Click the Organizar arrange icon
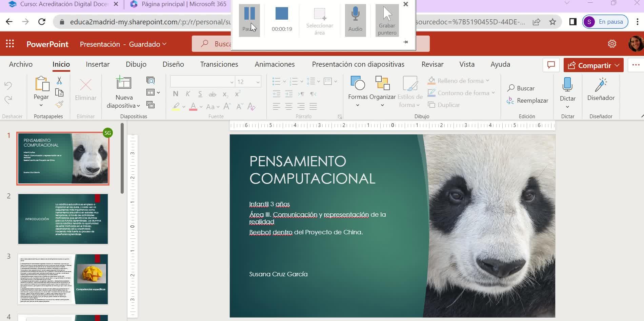Image resolution: width=644 pixels, height=321 pixels. coord(382,83)
